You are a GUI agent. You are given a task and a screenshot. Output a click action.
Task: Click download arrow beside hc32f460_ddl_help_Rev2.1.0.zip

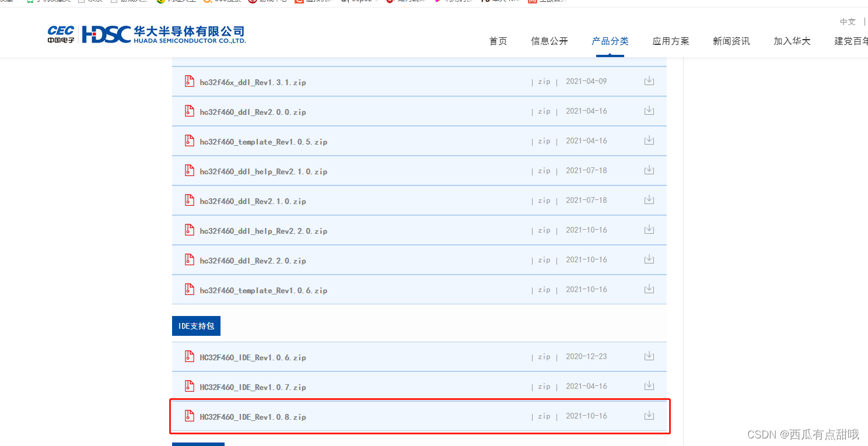[x=649, y=170]
